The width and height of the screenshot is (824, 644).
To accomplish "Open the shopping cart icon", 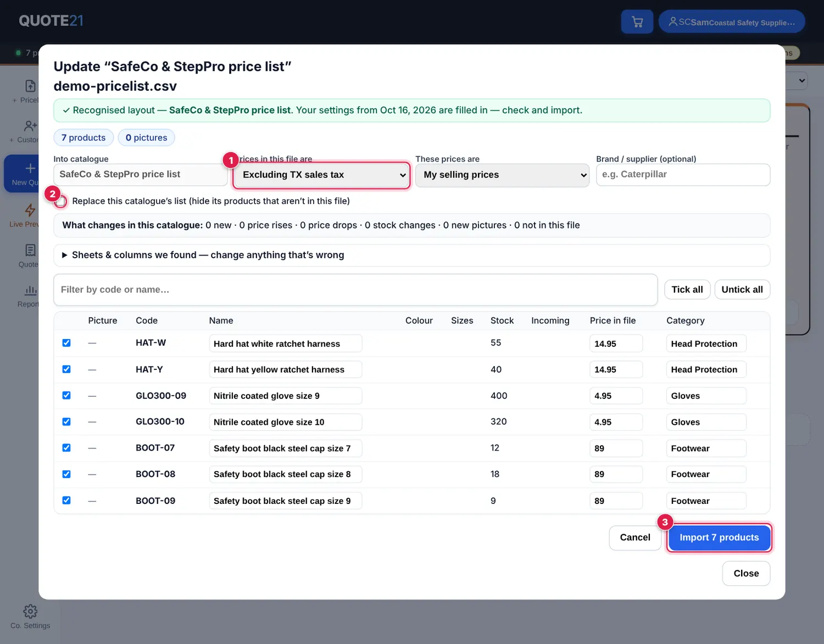I will 637,22.
